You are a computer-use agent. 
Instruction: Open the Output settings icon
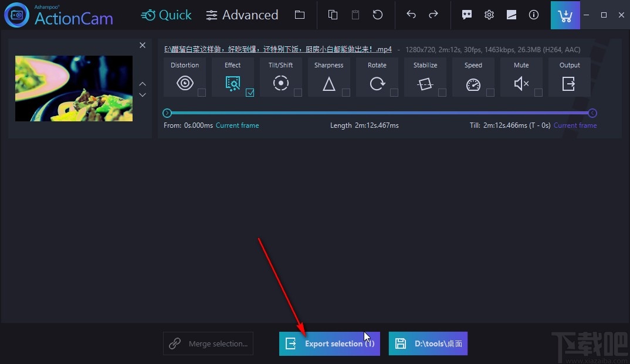click(568, 84)
